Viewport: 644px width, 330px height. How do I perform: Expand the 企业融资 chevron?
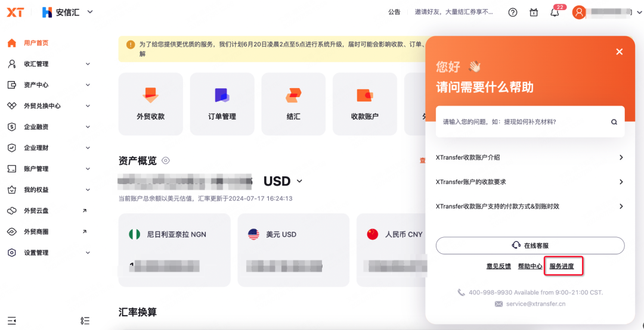click(88, 127)
